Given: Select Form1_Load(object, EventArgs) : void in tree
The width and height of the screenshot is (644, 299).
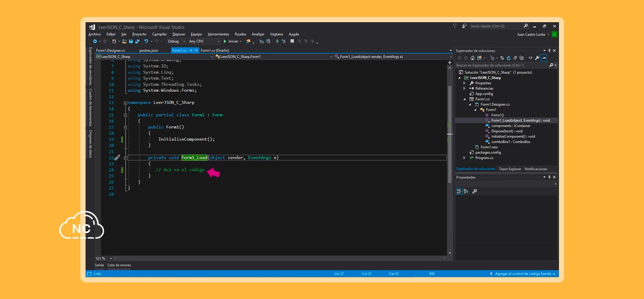Looking at the screenshot, I should pos(520,121).
